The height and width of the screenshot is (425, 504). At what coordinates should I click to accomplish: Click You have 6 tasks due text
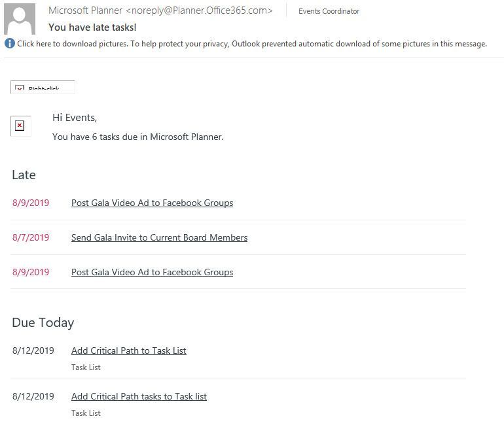(x=138, y=137)
